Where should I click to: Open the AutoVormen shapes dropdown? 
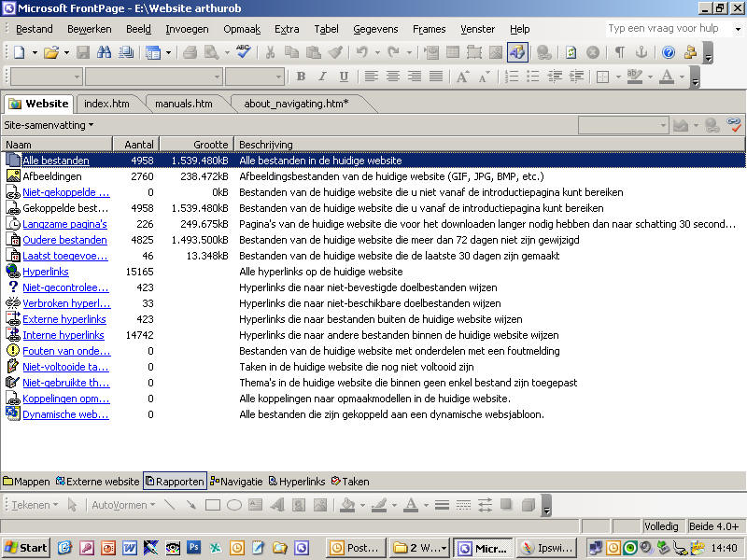coord(120,505)
